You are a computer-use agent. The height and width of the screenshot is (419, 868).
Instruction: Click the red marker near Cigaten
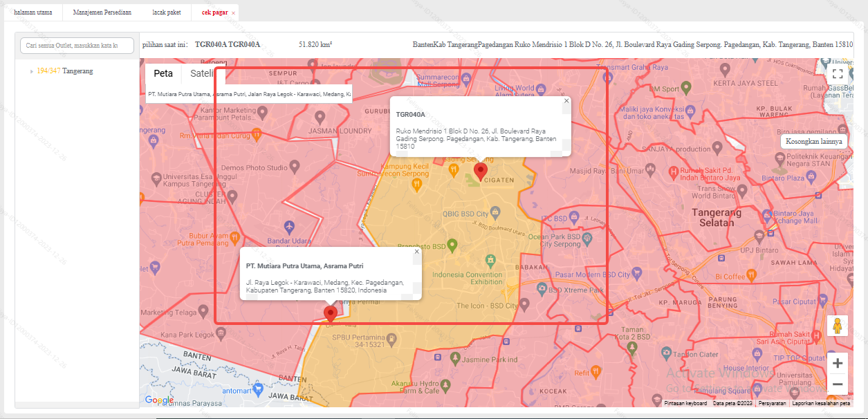(x=480, y=171)
